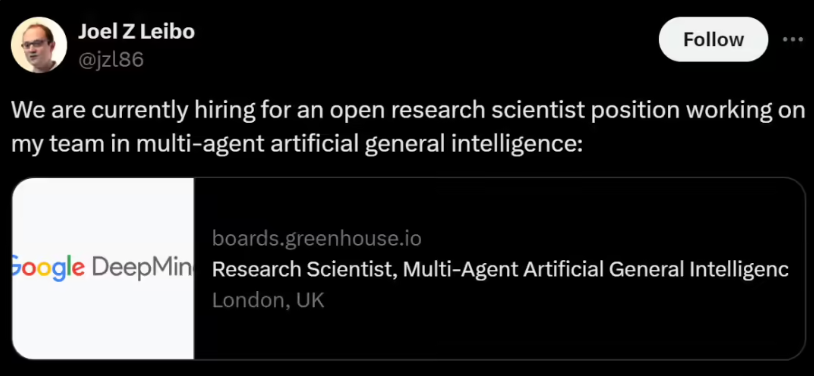814x376 pixels.
Task: Visit the @jzl86 handle link
Action: point(111,61)
